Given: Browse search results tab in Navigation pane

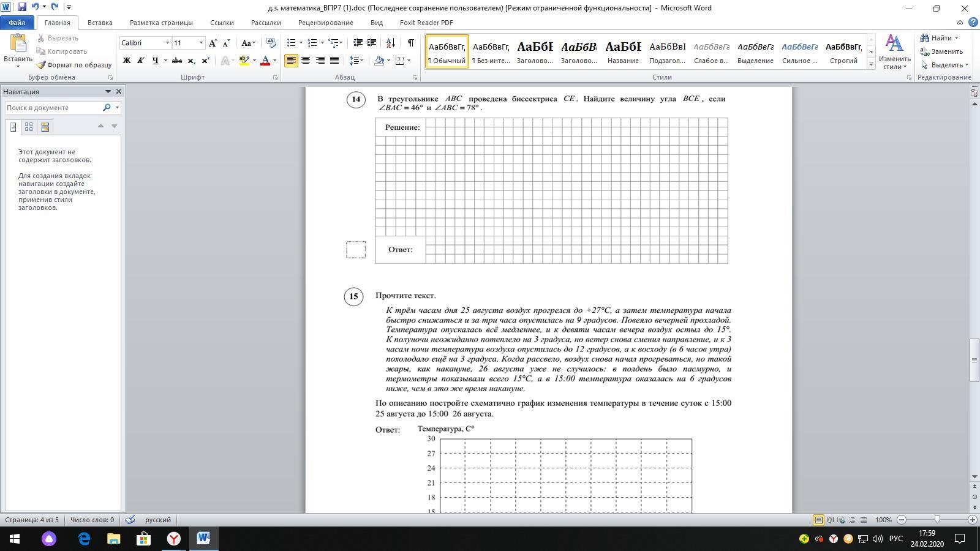Looking at the screenshot, I should pyautogui.click(x=45, y=127).
